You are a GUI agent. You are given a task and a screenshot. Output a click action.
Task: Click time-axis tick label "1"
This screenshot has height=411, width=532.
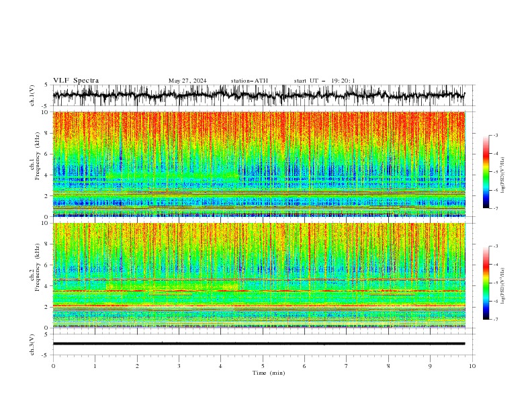point(95,366)
